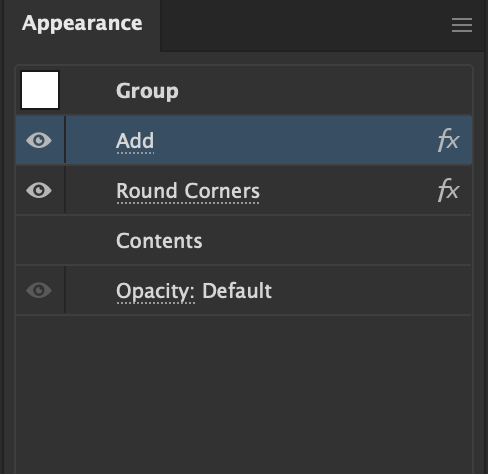Screen dimensions: 488x474
Task: Click the Default opacity value text
Action: pyautogui.click(x=237, y=291)
